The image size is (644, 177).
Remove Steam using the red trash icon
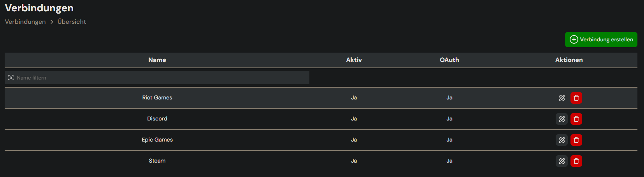coord(576,161)
